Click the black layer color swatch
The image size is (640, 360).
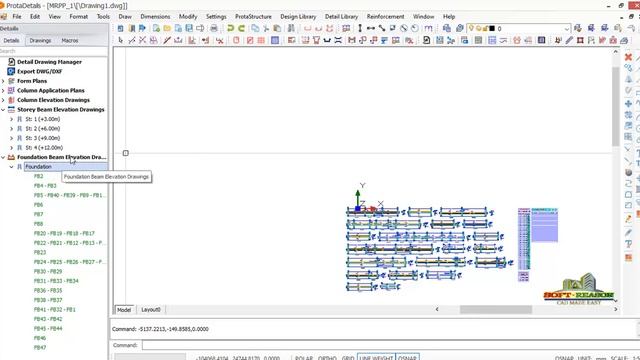492,29
